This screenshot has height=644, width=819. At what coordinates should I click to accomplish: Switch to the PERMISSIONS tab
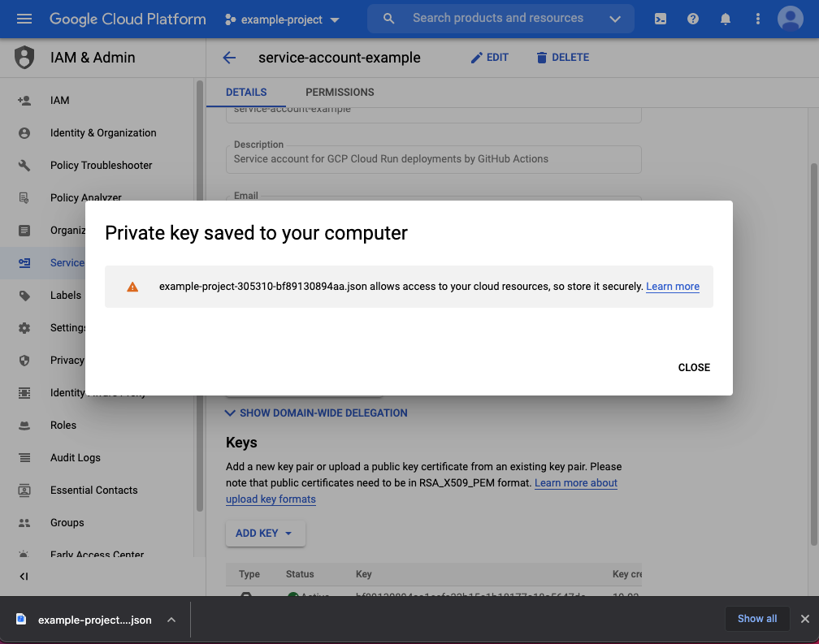[x=340, y=93]
